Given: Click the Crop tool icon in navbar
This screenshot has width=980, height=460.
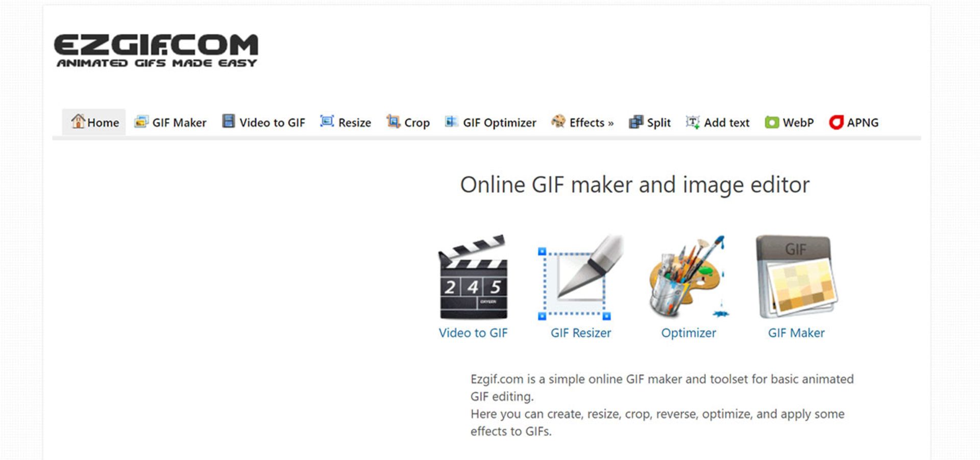Looking at the screenshot, I should tap(393, 121).
